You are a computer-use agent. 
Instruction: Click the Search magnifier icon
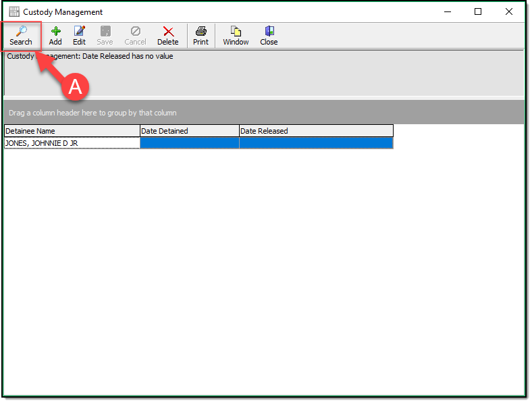(21, 31)
